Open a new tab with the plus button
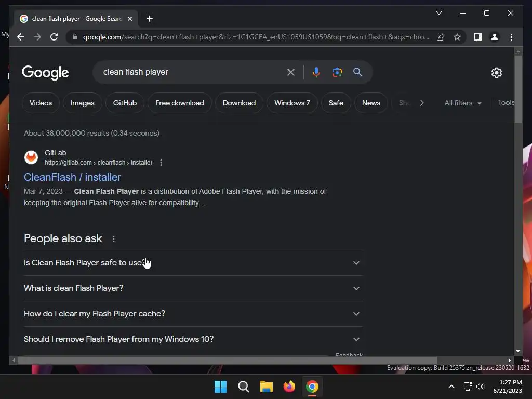The height and width of the screenshot is (399, 532). click(x=150, y=19)
